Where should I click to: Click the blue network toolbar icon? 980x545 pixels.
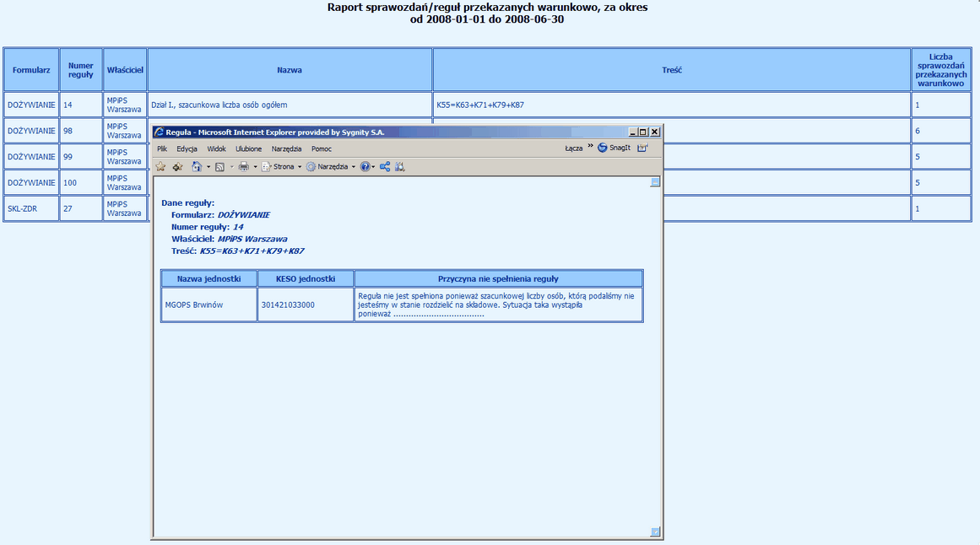tap(385, 167)
